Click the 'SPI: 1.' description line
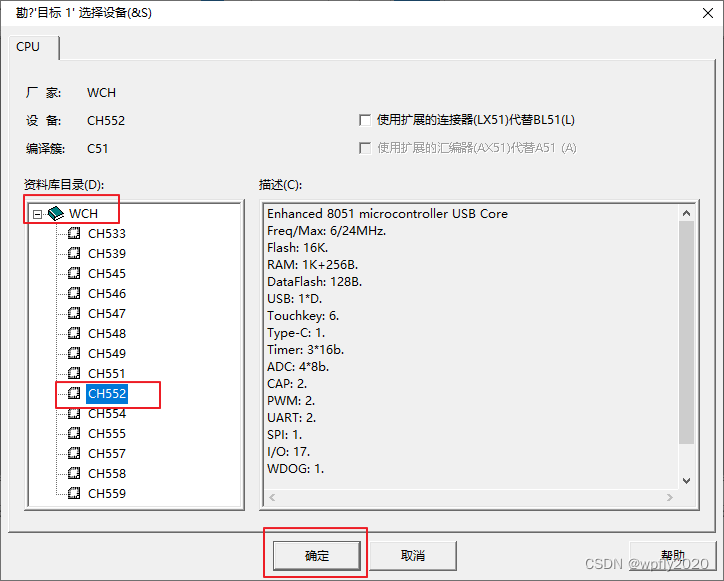Viewport: 724px width, 581px height. [284, 435]
